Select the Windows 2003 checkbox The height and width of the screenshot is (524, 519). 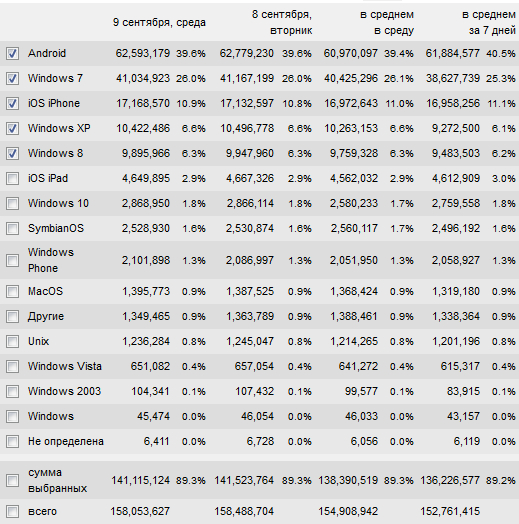(x=12, y=391)
